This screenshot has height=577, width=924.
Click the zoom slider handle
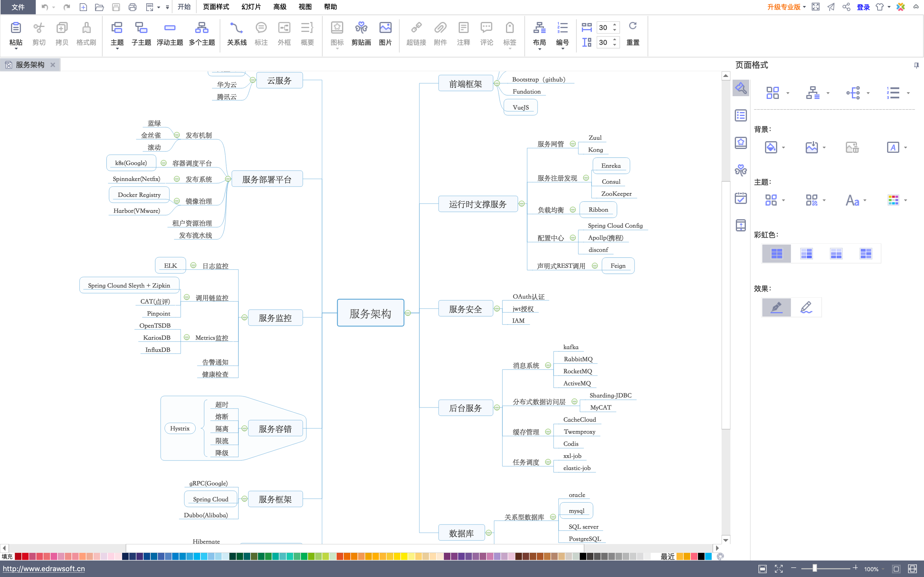click(x=814, y=568)
